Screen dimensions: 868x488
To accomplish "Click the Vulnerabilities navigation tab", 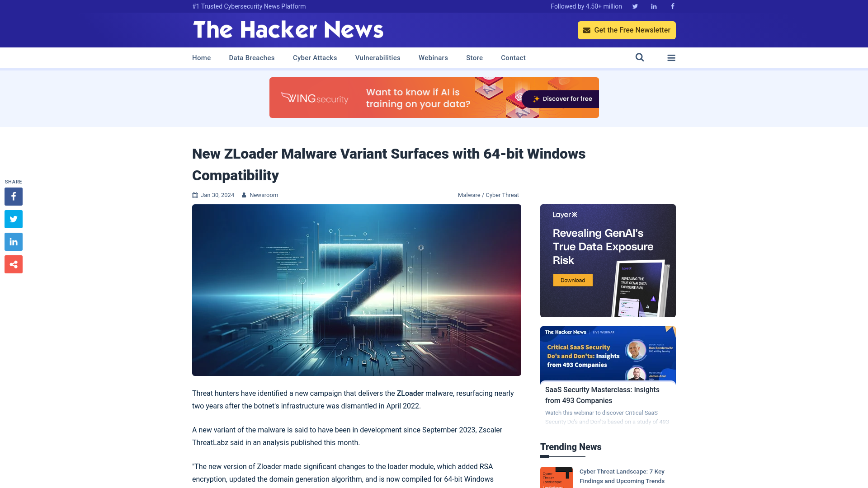I will click(377, 58).
